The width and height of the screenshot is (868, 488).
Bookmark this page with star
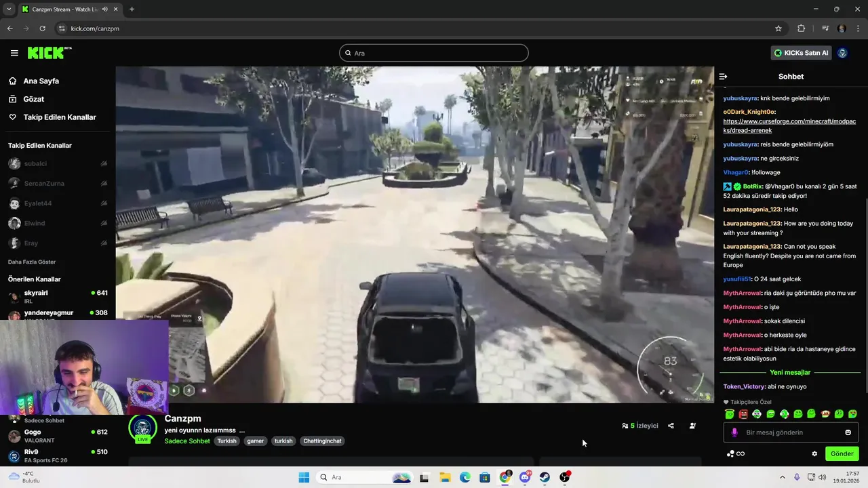[x=778, y=28]
